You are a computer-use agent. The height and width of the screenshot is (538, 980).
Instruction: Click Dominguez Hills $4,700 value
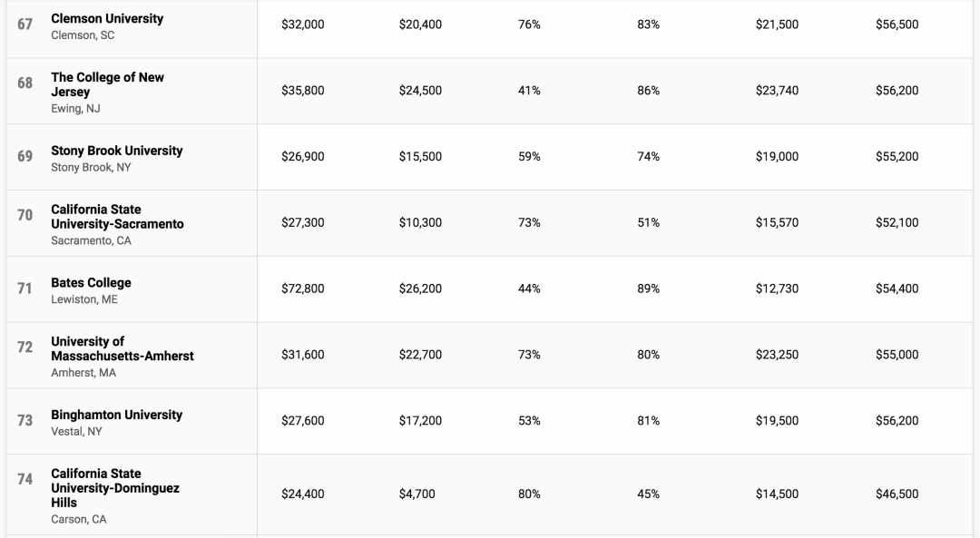click(x=416, y=494)
